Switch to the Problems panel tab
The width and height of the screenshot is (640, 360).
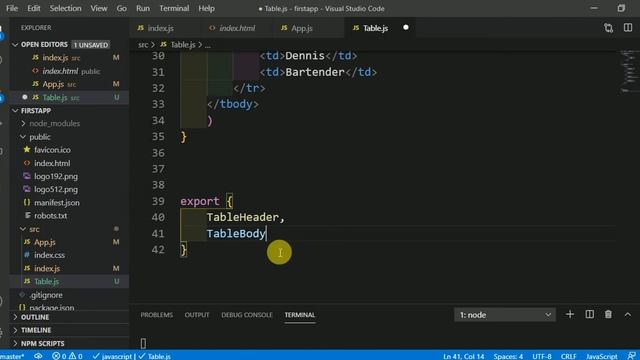157,315
